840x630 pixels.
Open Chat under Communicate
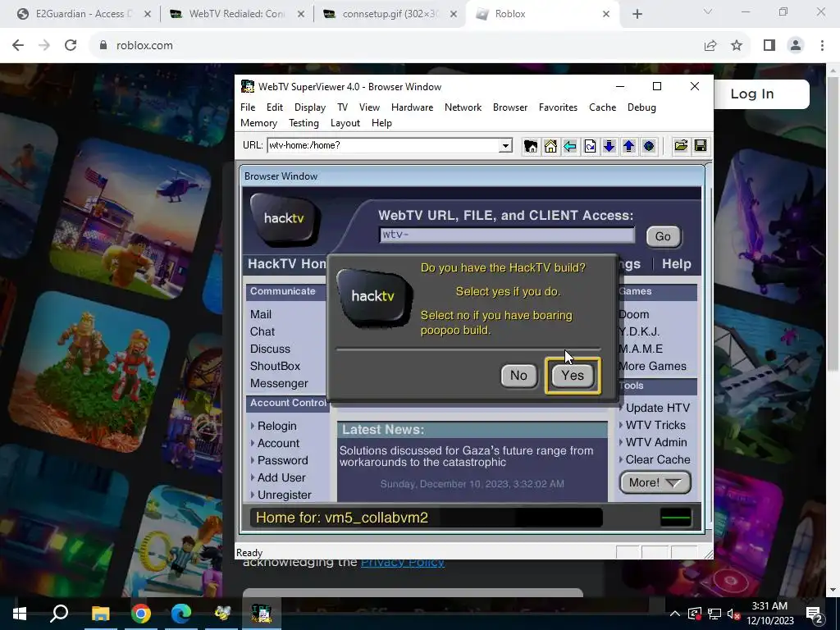[x=262, y=331]
